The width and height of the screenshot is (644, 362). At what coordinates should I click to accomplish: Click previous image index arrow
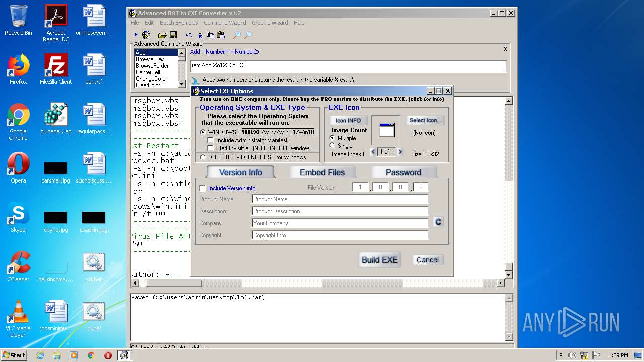click(373, 152)
